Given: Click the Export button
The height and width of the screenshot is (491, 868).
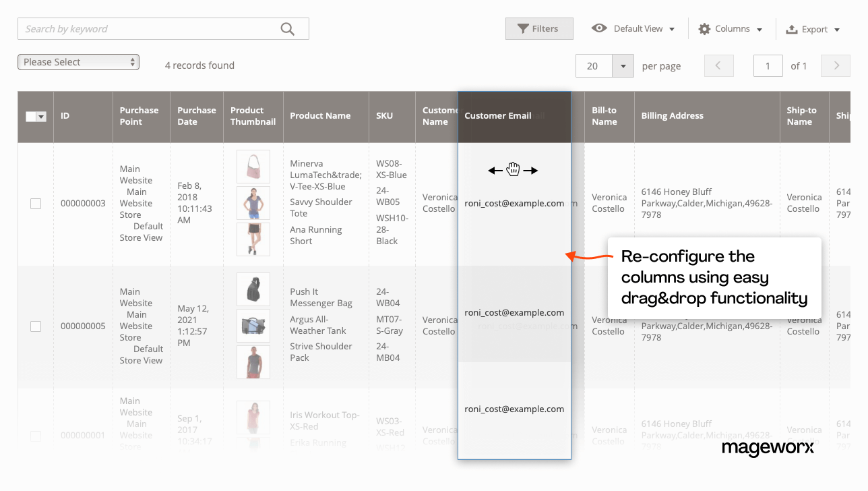Looking at the screenshot, I should click(x=813, y=29).
